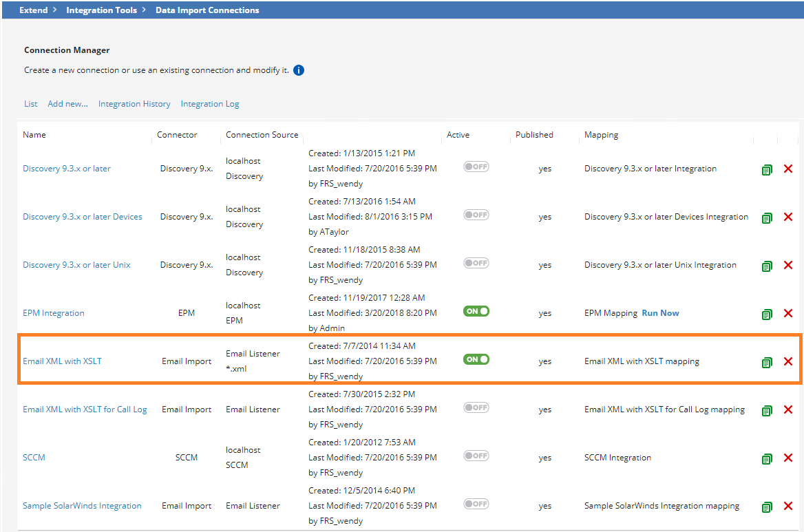Image resolution: width=804 pixels, height=532 pixels.
Task: Toggle Email XML with XSLT to OFF
Action: [476, 359]
